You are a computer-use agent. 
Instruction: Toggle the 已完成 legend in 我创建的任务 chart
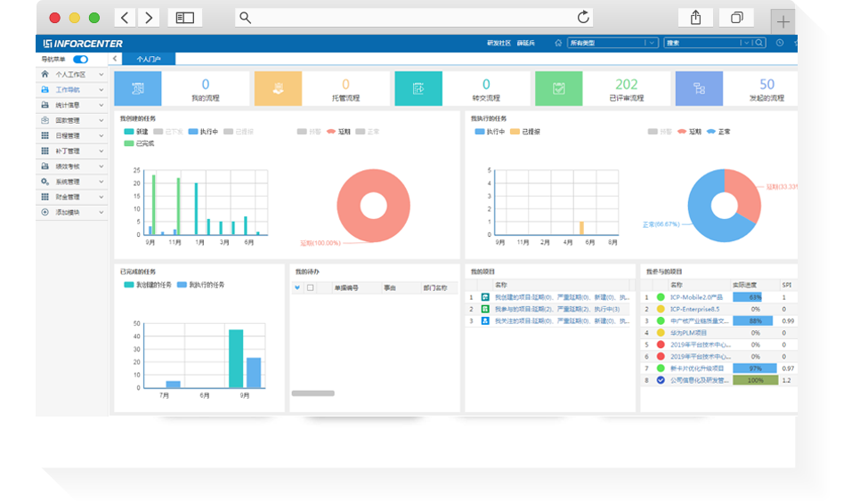[140, 142]
